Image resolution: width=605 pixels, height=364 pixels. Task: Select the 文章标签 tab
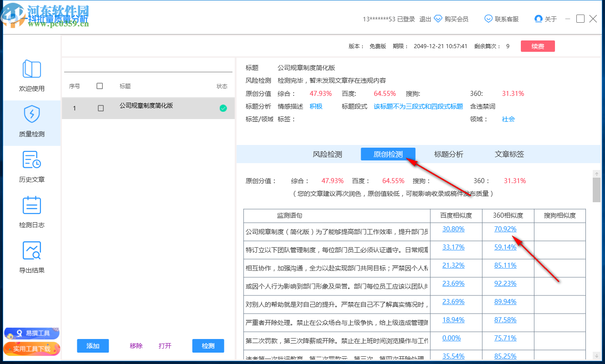509,154
